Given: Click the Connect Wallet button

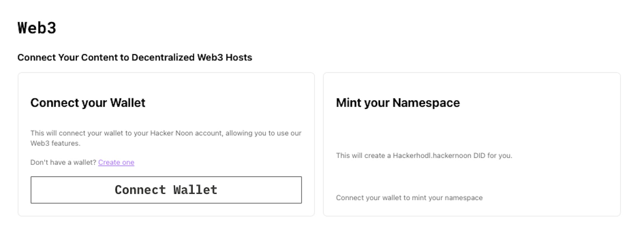Looking at the screenshot, I should tap(166, 190).
